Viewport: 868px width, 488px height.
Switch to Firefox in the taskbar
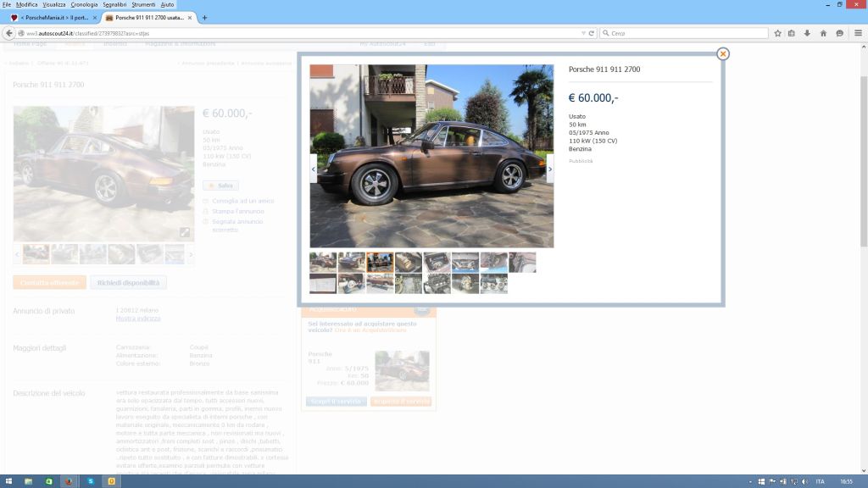pos(69,481)
